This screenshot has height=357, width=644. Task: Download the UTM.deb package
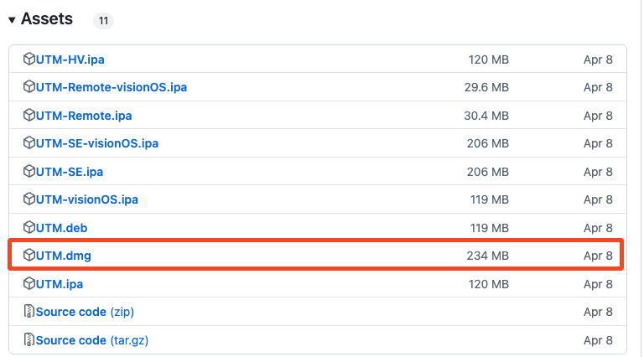(61, 228)
